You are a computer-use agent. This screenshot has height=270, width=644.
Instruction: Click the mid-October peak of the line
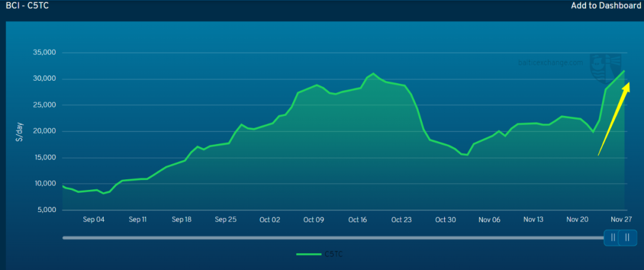373,73
